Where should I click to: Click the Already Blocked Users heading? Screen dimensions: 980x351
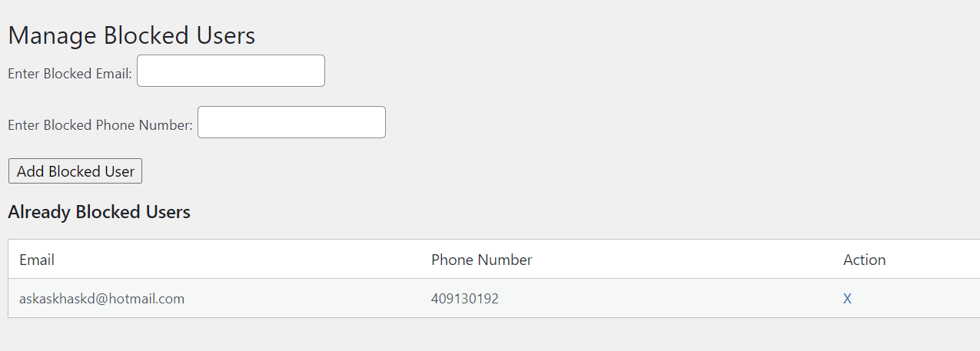pyautogui.click(x=99, y=212)
